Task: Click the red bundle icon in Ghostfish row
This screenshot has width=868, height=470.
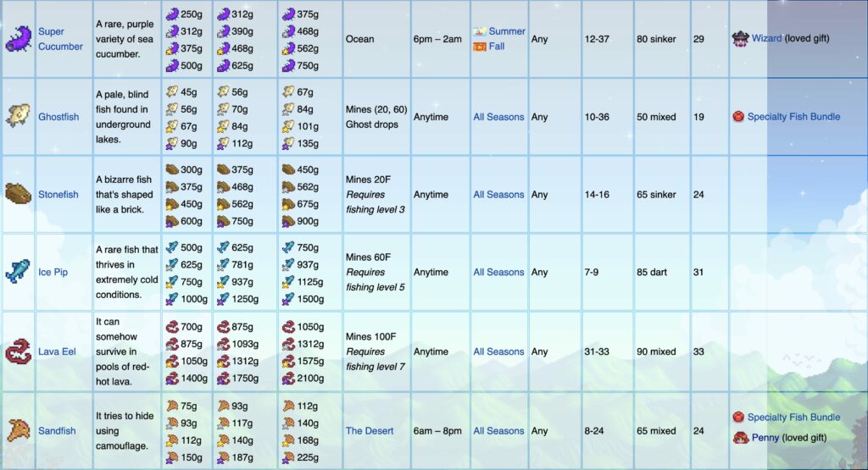Action: [x=738, y=117]
